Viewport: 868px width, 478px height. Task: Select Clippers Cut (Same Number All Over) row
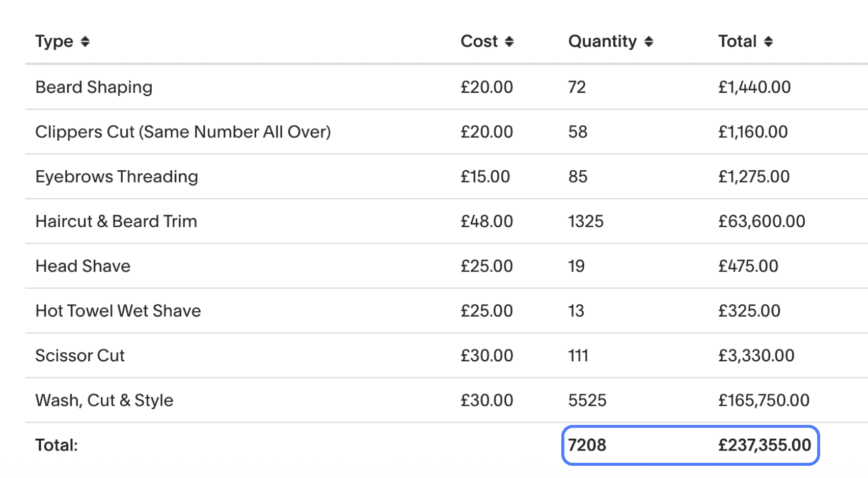click(x=183, y=132)
